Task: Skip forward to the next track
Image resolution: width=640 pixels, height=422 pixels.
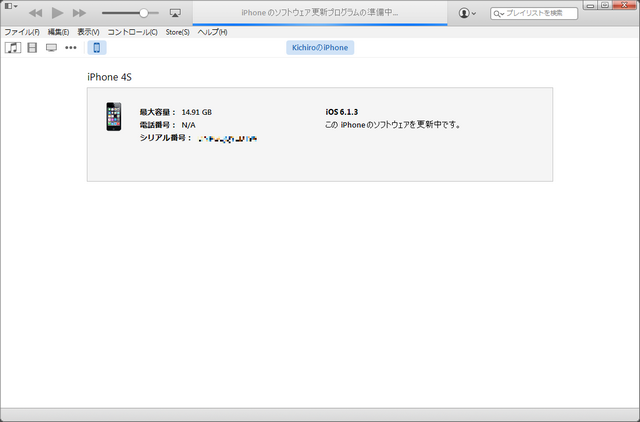Action: pyautogui.click(x=79, y=13)
